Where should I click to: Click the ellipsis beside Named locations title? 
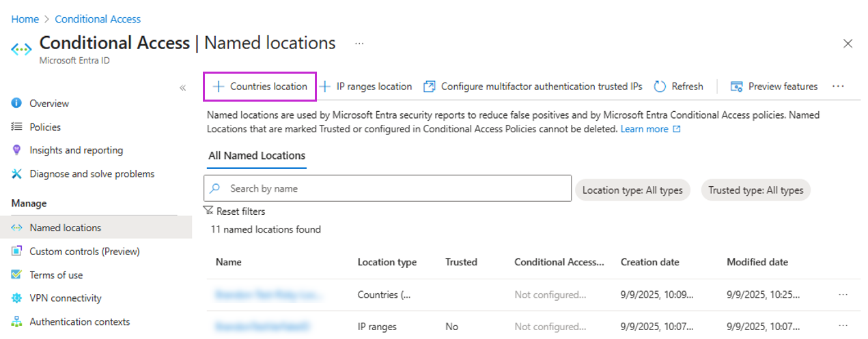point(359,44)
